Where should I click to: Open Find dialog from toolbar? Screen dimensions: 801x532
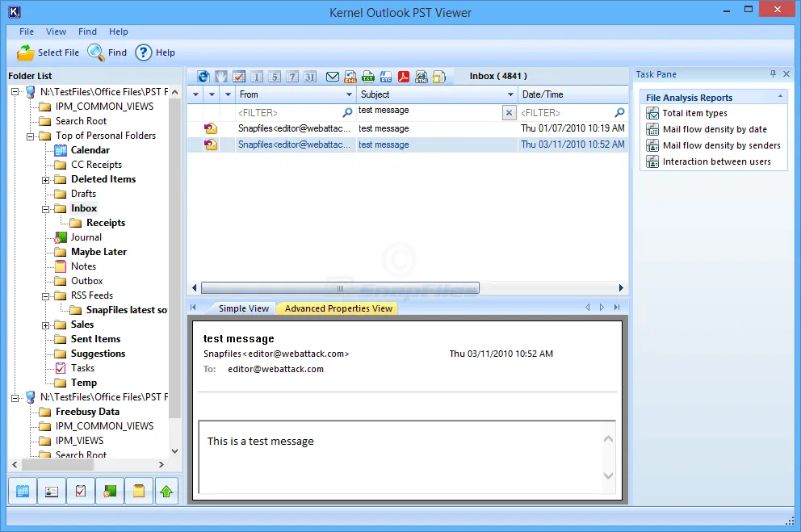(107, 52)
